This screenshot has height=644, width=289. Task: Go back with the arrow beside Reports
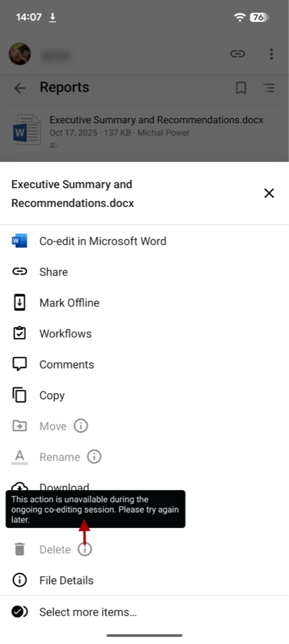coord(20,88)
